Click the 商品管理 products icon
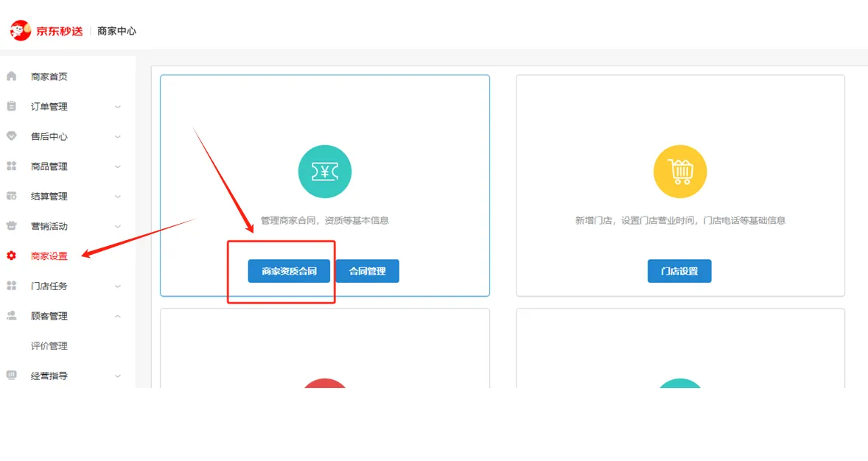 10,166
